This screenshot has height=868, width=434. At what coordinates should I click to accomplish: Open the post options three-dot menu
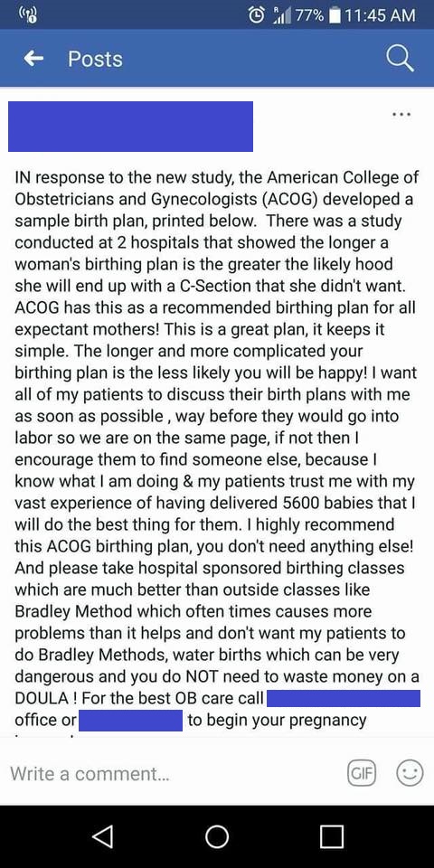[401, 115]
